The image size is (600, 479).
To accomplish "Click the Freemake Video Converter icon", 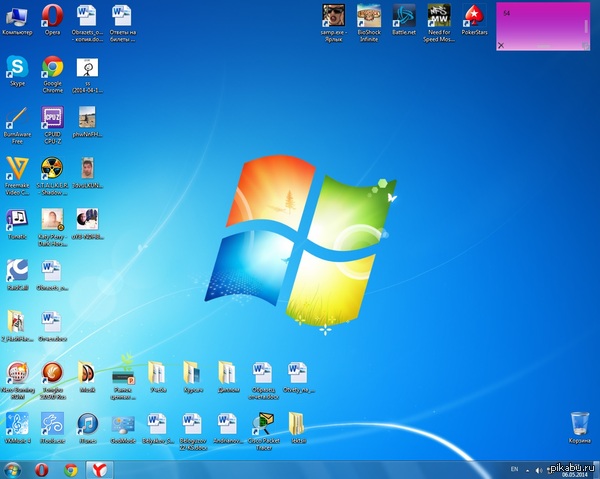I will pos(17,169).
